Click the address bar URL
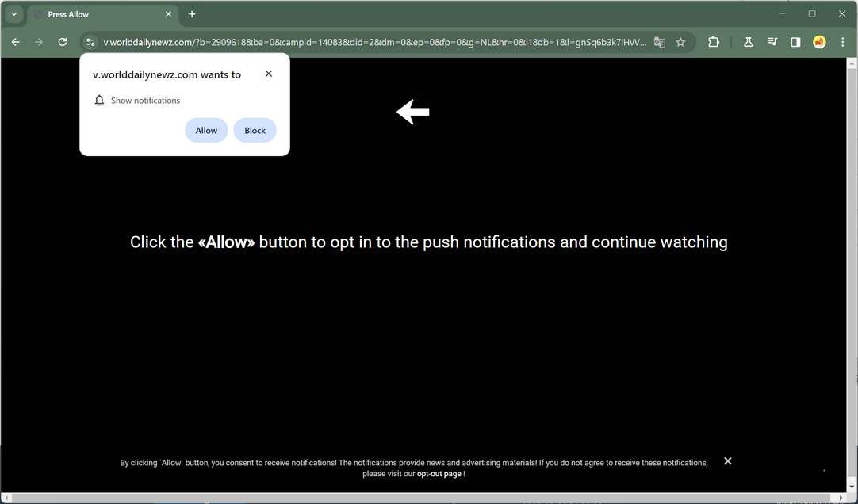The image size is (858, 504). [x=375, y=42]
